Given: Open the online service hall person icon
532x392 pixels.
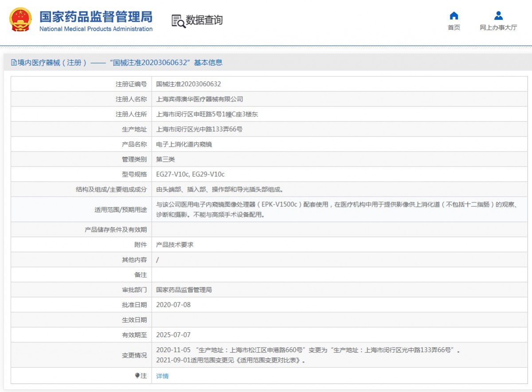Looking at the screenshot, I should [498, 16].
